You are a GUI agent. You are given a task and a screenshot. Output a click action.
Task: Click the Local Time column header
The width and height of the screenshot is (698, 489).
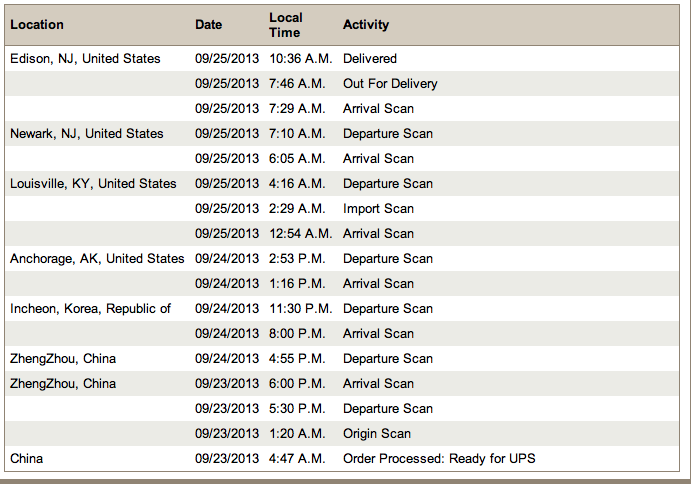coord(286,25)
